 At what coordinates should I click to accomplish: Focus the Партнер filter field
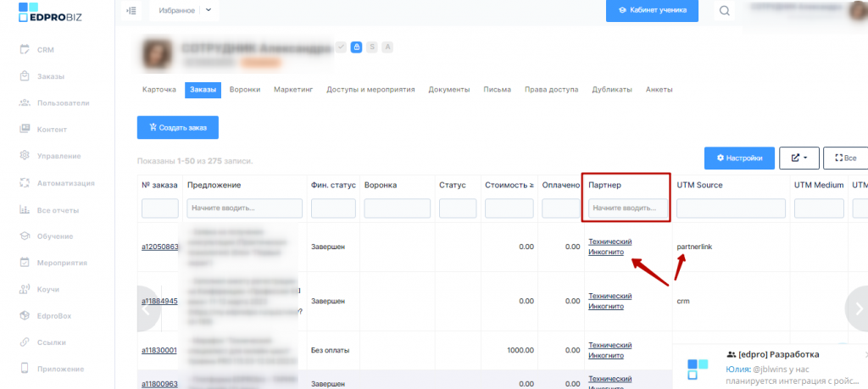[628, 208]
